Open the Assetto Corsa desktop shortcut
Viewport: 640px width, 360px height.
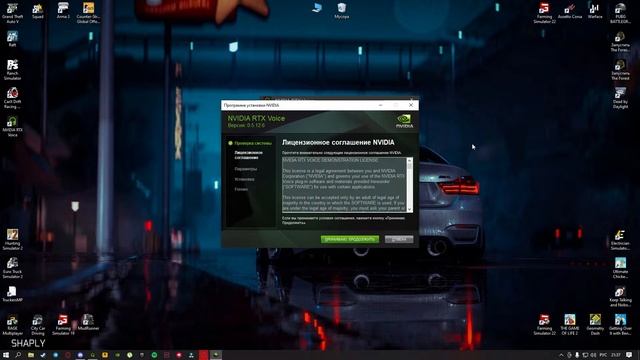coord(570,11)
